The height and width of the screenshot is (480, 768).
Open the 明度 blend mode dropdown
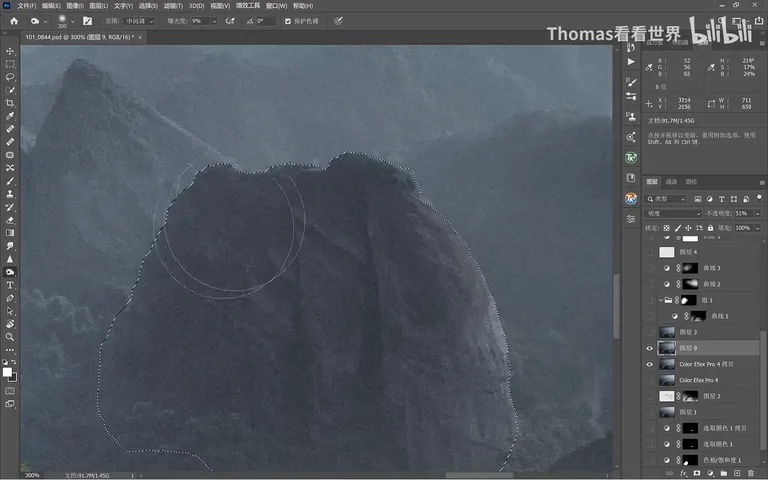673,214
